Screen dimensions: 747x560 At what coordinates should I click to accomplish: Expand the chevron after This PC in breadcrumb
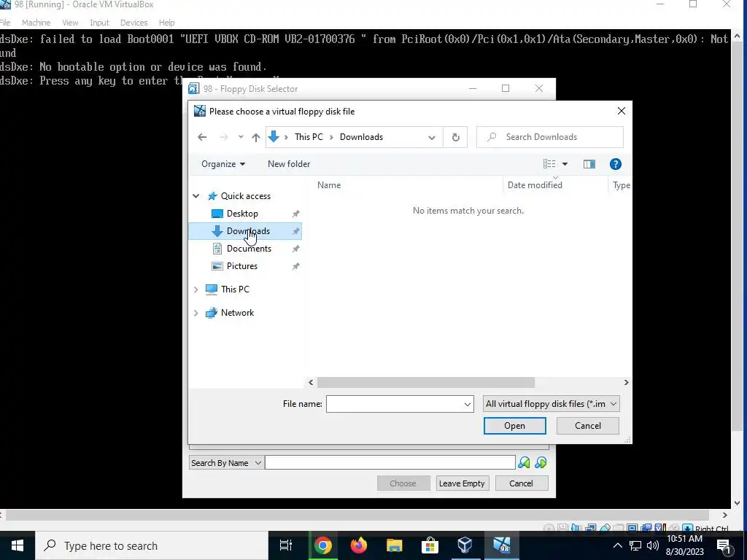tap(332, 137)
